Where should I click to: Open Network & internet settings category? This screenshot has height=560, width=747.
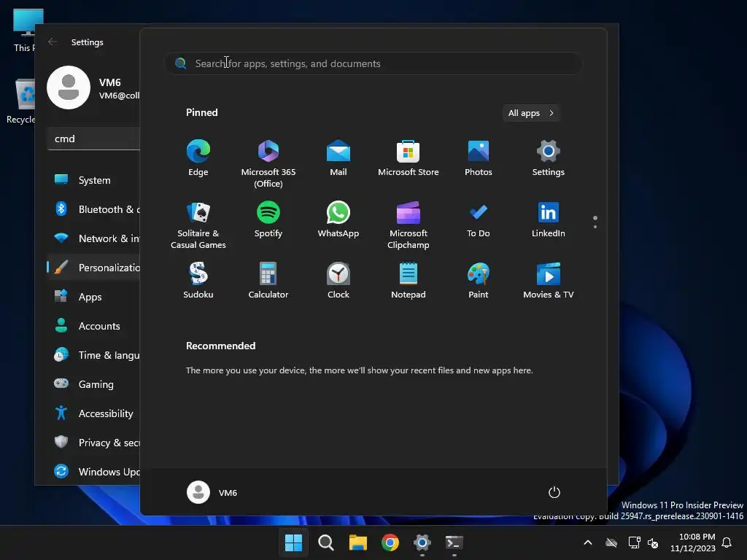coord(93,238)
